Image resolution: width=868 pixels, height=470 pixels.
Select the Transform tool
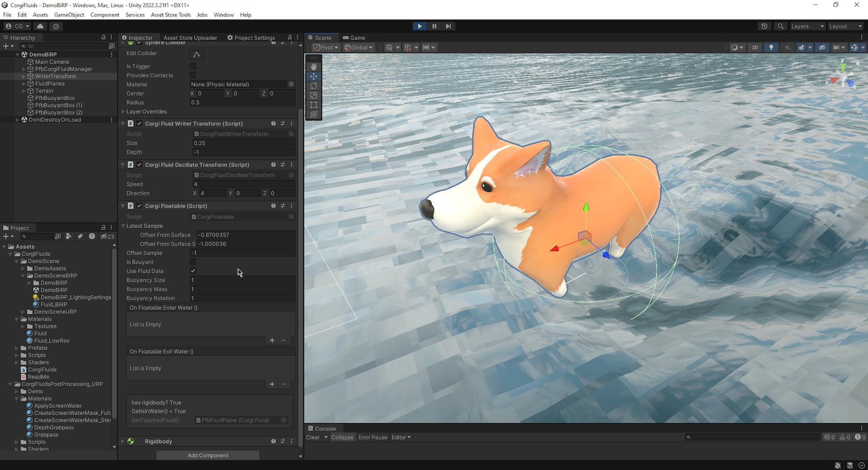tap(314, 114)
